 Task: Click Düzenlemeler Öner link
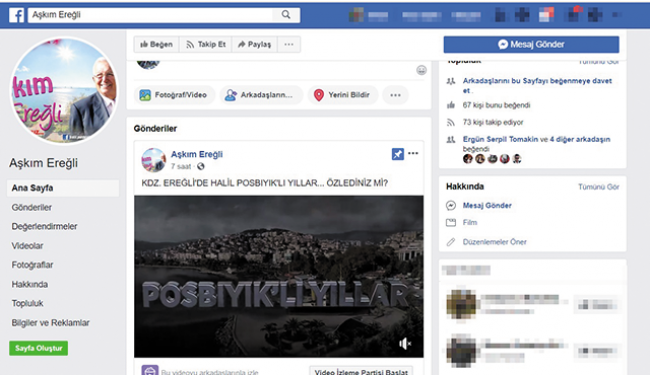coord(495,242)
